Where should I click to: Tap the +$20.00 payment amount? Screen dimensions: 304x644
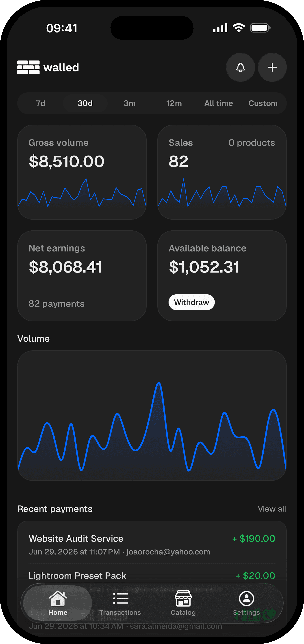click(x=255, y=576)
